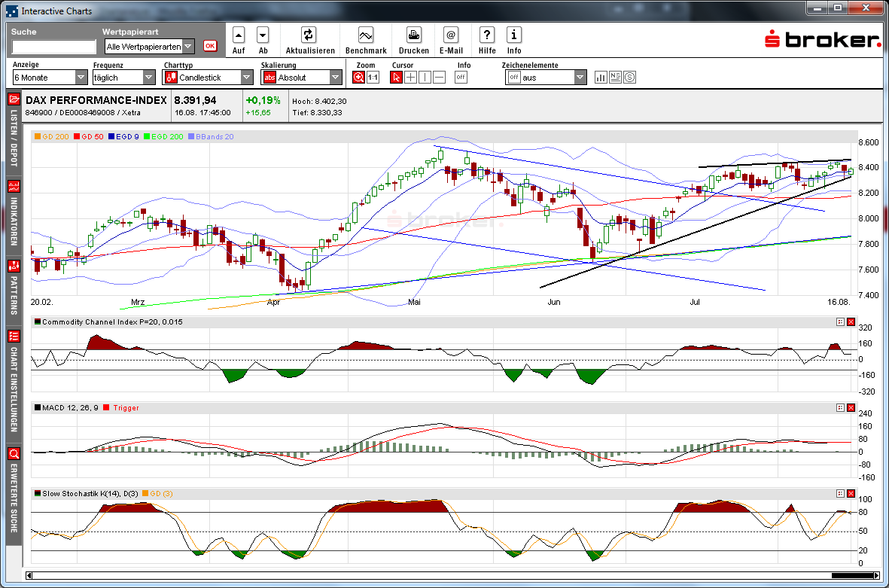The image size is (889, 588).
Task: Click the bar chart icon beside Zeichenelemente
Action: click(x=601, y=77)
